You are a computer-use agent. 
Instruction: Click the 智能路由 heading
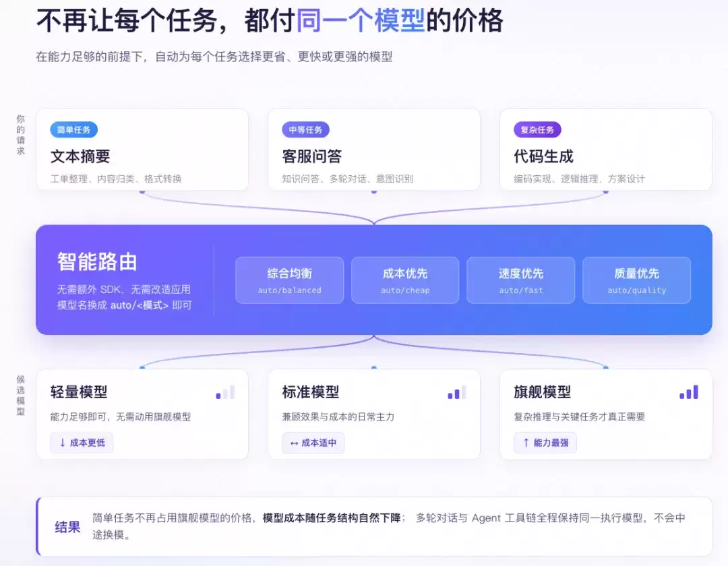(x=98, y=261)
